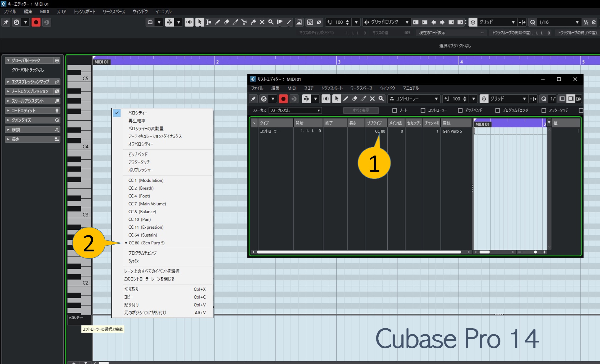Open the フォーカスなし focus dropdown
This screenshot has width=600, height=364.
pyautogui.click(x=295, y=110)
